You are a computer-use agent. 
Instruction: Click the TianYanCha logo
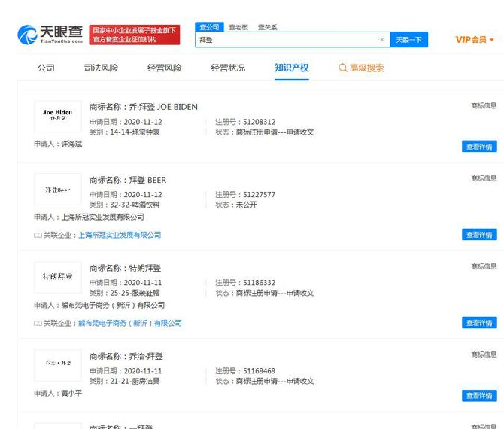click(50, 35)
